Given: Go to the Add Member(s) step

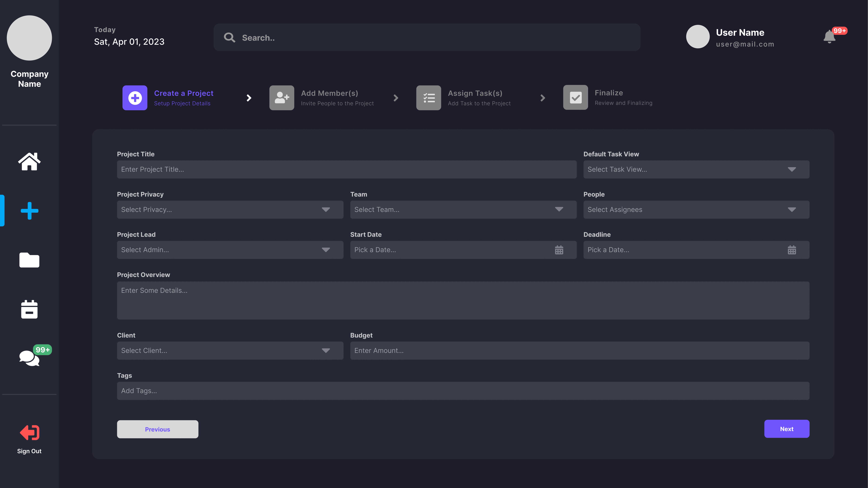Looking at the screenshot, I should coord(282,98).
